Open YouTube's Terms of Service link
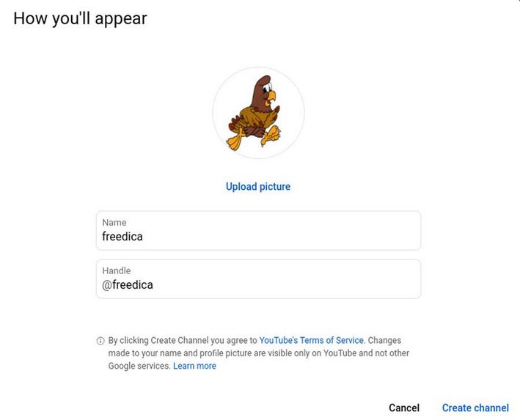 point(311,340)
